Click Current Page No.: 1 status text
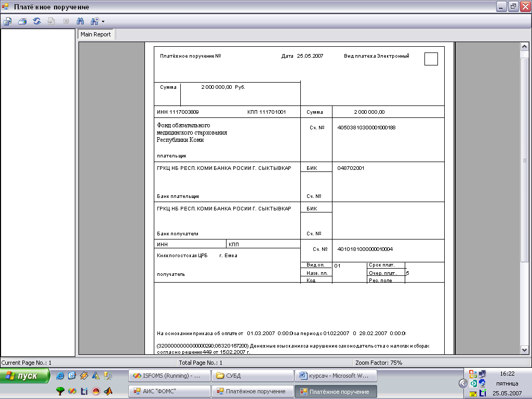532x399 pixels. [x=26, y=363]
